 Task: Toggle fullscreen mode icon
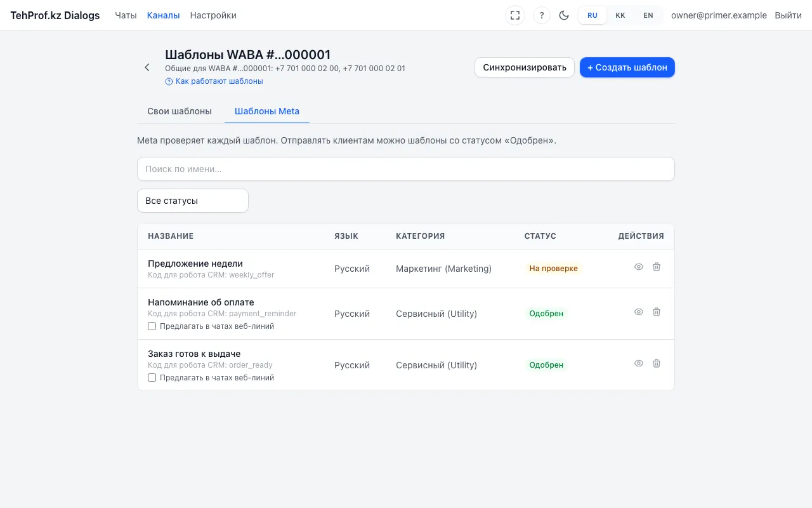[x=515, y=15]
